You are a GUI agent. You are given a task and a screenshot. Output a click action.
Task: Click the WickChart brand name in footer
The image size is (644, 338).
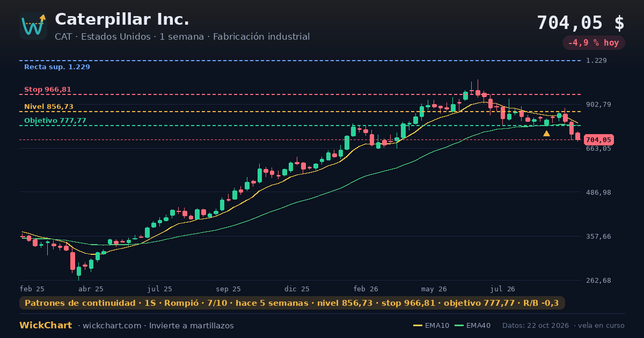click(46, 326)
